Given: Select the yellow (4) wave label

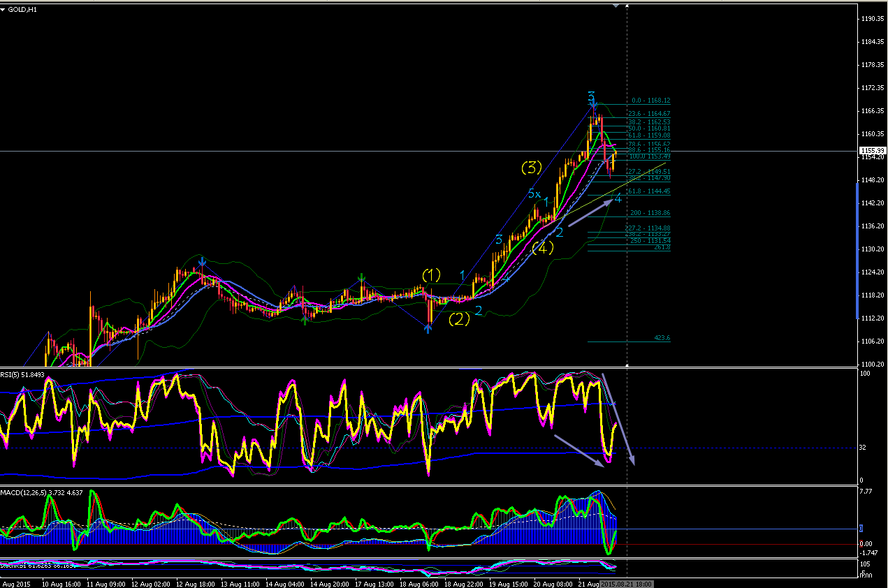Looking at the screenshot, I should pos(543,247).
